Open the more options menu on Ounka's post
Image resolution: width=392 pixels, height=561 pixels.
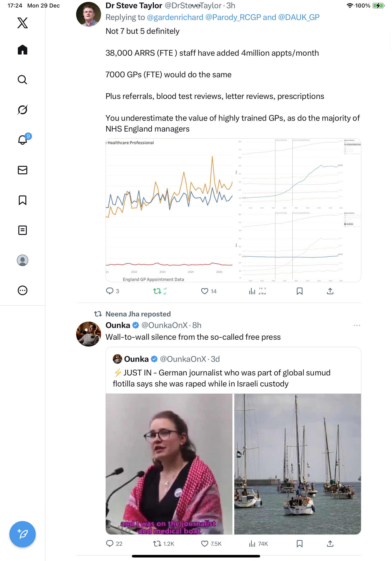pos(357,325)
